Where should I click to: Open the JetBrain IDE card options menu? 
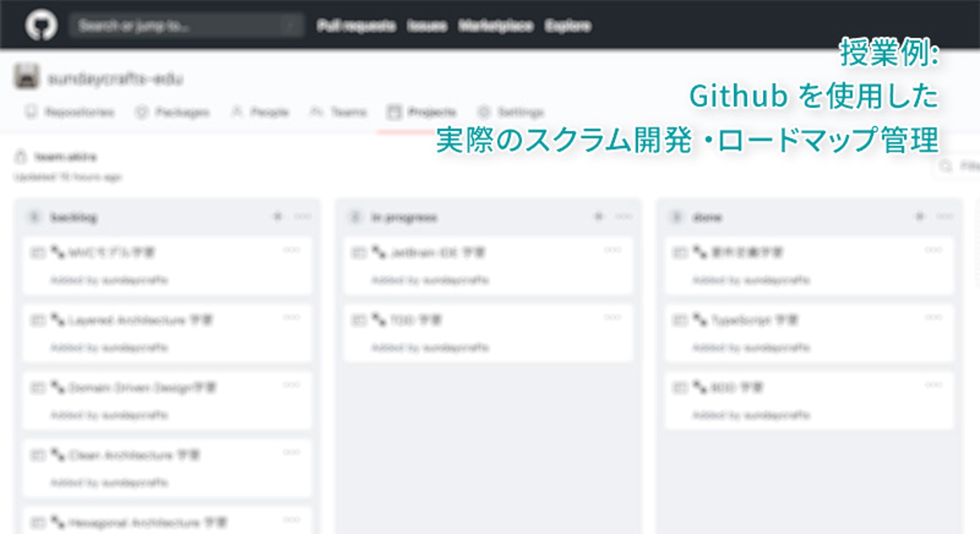tap(612, 250)
